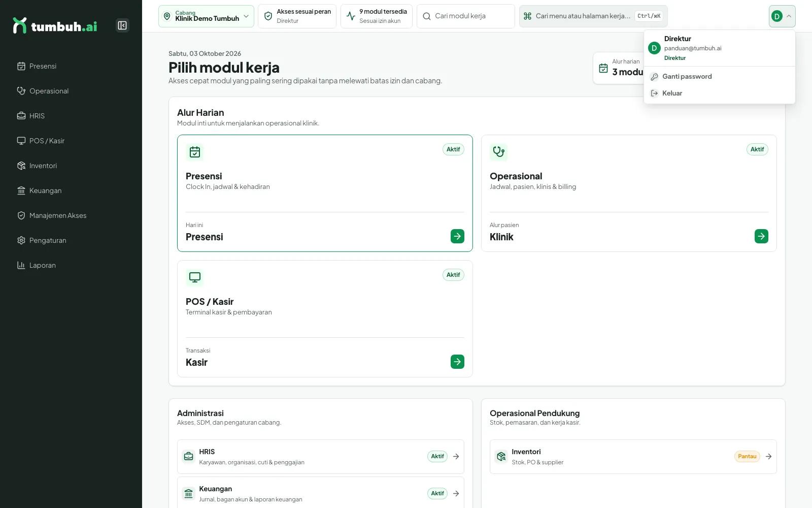
Task: Click green arrow on Kasir card
Action: click(457, 362)
